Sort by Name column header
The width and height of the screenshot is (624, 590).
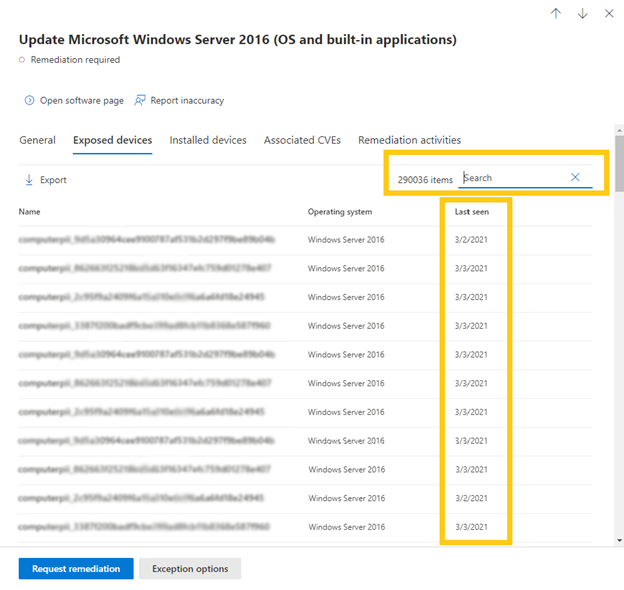29,212
